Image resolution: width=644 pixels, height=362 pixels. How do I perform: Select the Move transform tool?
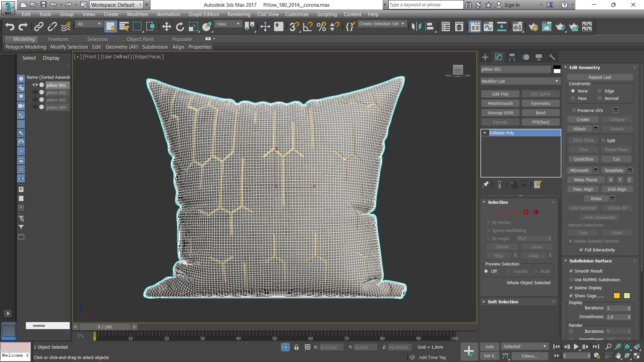[166, 27]
